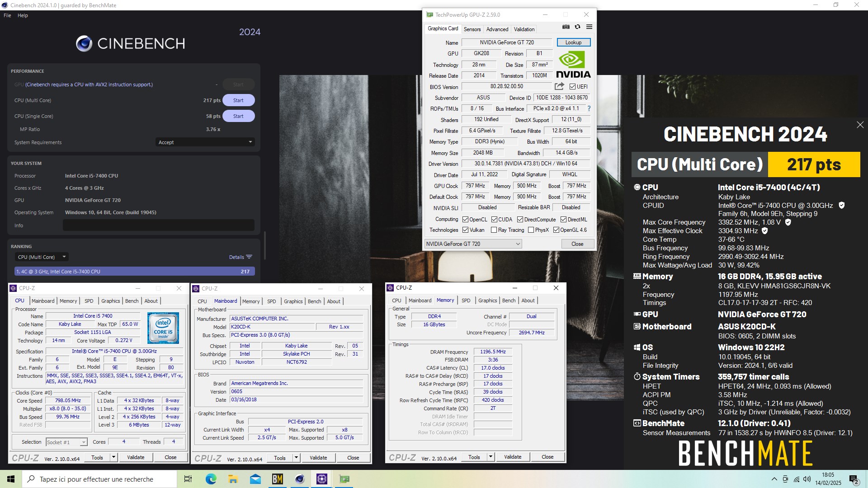The image size is (868, 488).
Task: Click the GPU-Z Lookup button
Action: (x=573, y=42)
